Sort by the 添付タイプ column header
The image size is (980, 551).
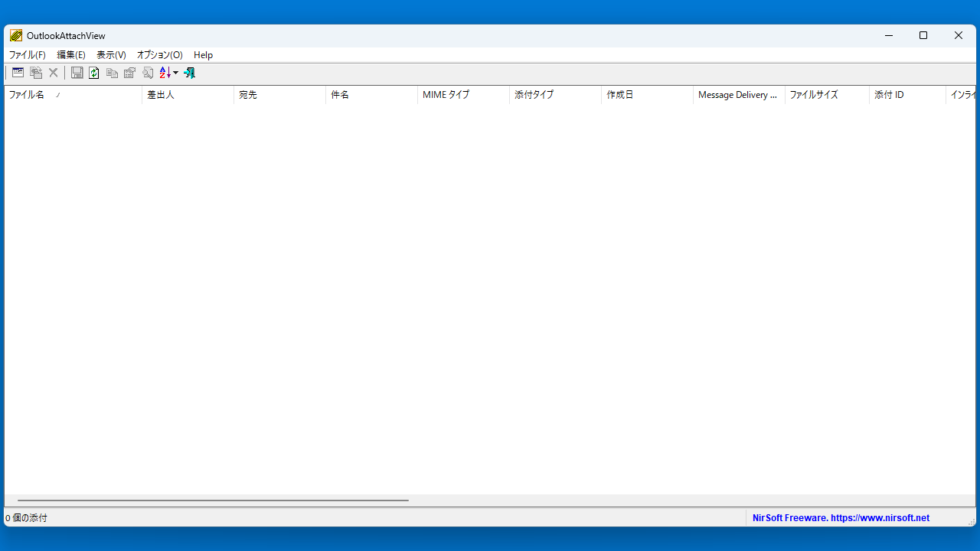pyautogui.click(x=556, y=95)
